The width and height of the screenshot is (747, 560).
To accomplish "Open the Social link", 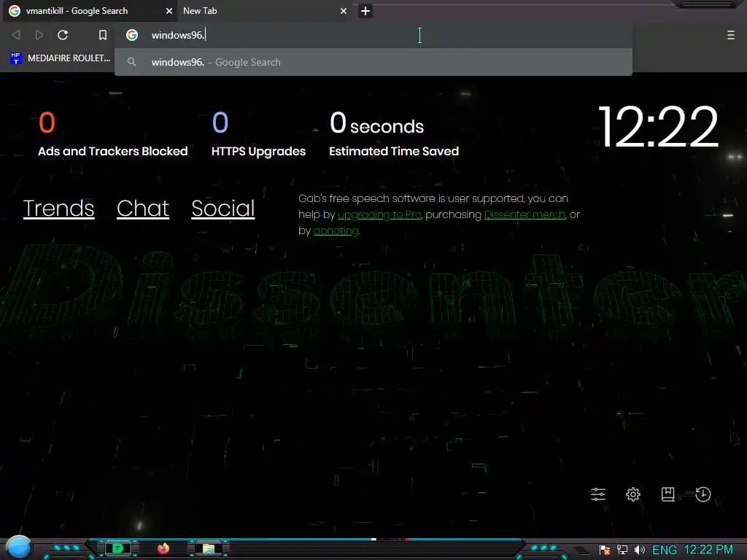I will coord(223,208).
